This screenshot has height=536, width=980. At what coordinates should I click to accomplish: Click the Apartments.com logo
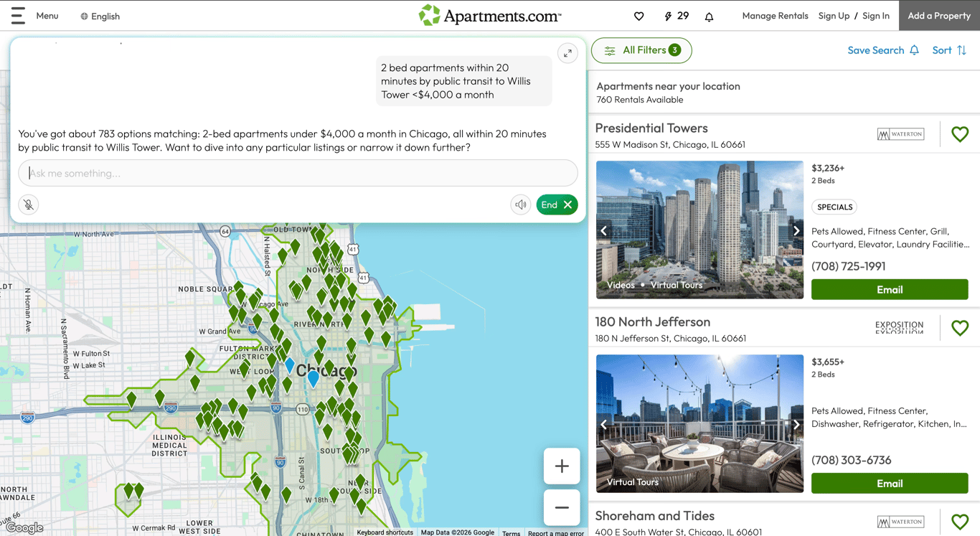coord(490,15)
